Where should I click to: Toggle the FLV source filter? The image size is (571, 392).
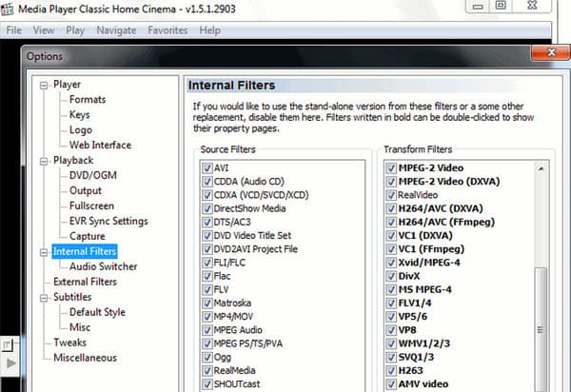207,289
